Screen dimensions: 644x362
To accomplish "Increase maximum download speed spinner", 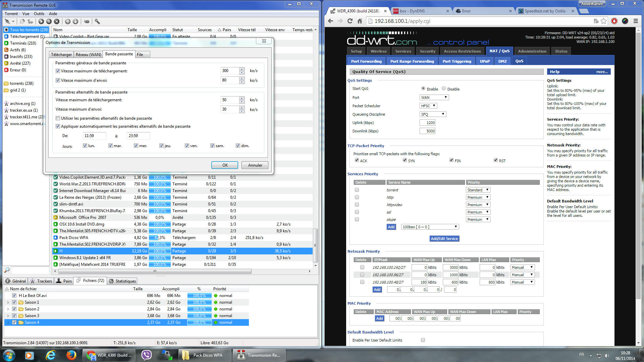I will point(242,69).
